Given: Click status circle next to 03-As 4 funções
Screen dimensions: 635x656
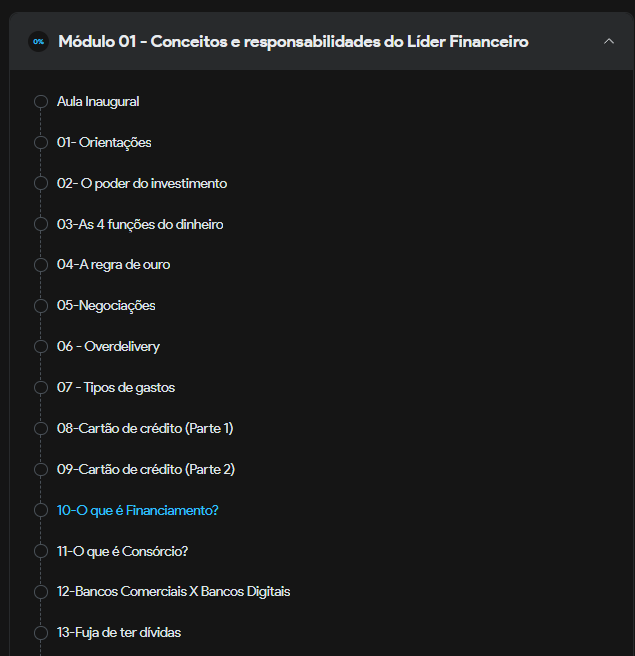Looking at the screenshot, I should [41, 224].
